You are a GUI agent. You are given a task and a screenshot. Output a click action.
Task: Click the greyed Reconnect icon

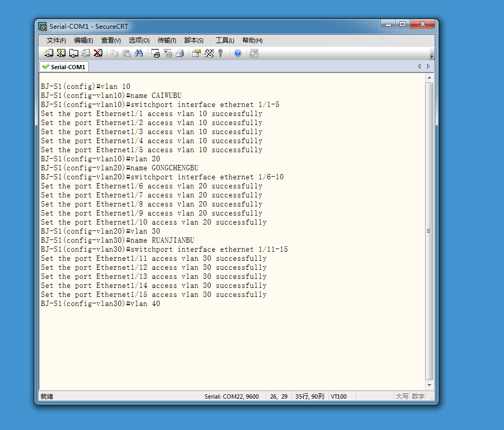pyautogui.click(x=86, y=53)
